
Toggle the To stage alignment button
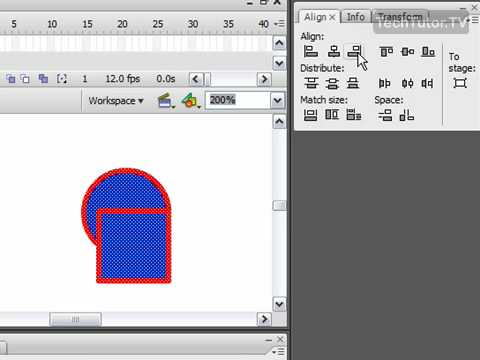tap(460, 83)
